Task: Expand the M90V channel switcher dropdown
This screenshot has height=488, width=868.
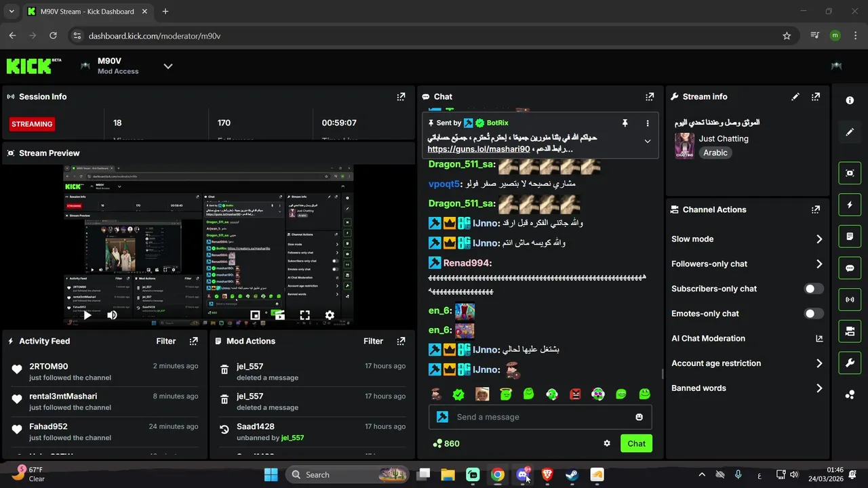Action: click(168, 66)
